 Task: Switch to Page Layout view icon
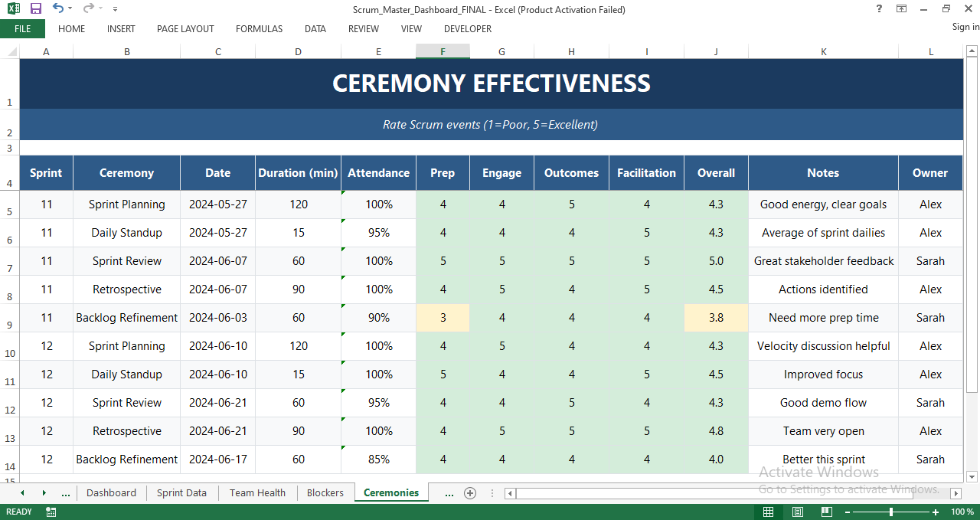pyautogui.click(x=797, y=512)
